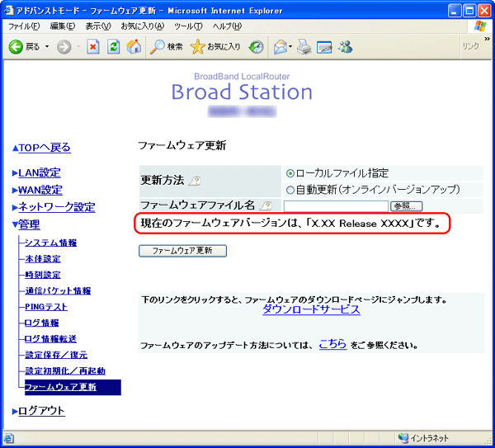Screen dimensions: 495x448
Task: Open the システム情報 page
Action: [50, 243]
